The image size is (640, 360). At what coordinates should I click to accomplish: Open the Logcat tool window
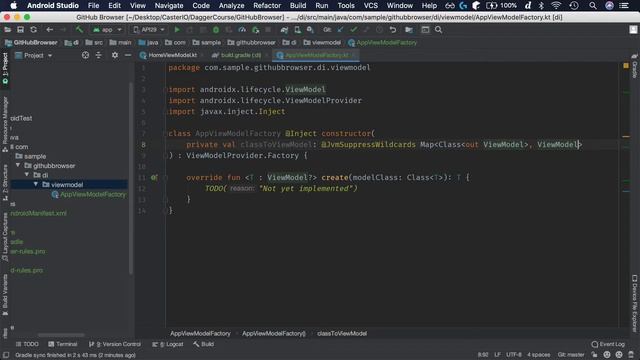coord(168,344)
